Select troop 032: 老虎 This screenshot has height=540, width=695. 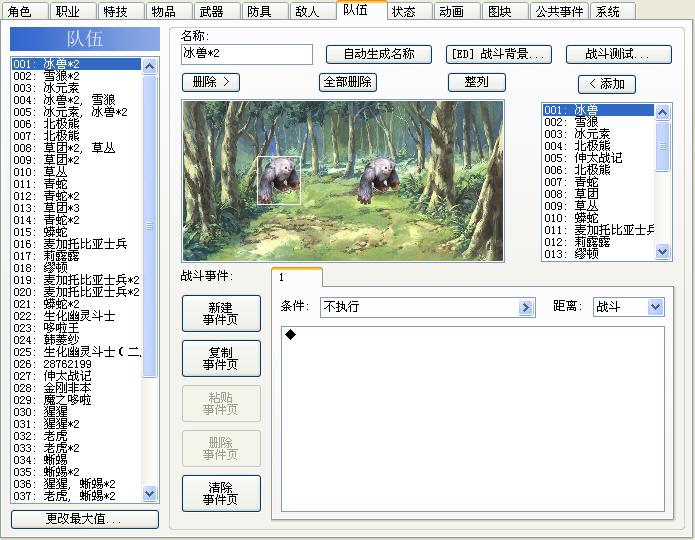point(76,436)
